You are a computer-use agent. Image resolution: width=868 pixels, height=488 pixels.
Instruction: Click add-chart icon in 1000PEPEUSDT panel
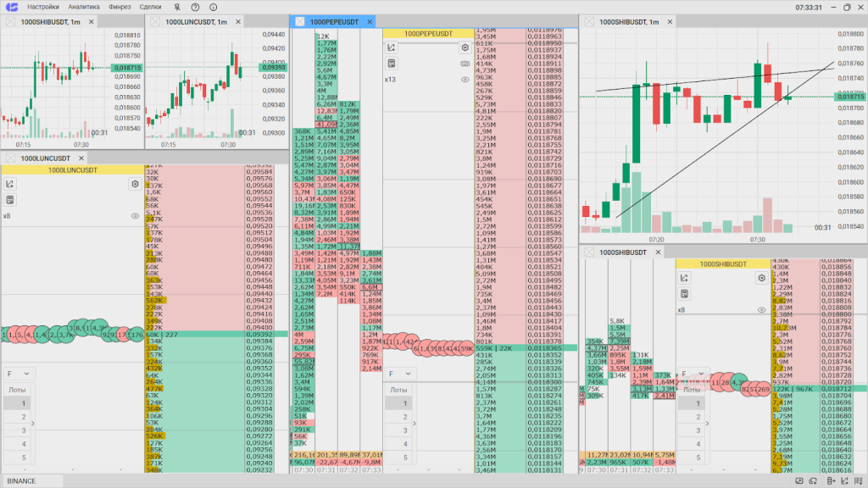[x=392, y=48]
